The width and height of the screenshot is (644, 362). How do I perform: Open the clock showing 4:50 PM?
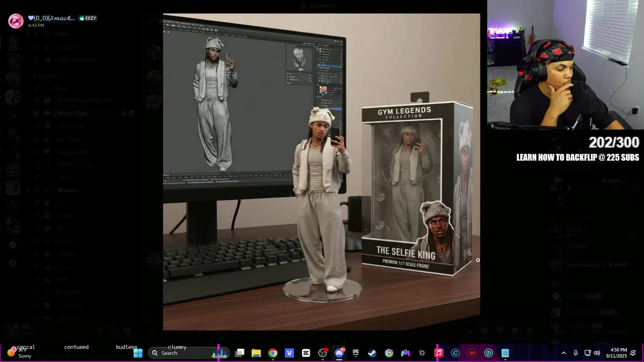coord(616,353)
